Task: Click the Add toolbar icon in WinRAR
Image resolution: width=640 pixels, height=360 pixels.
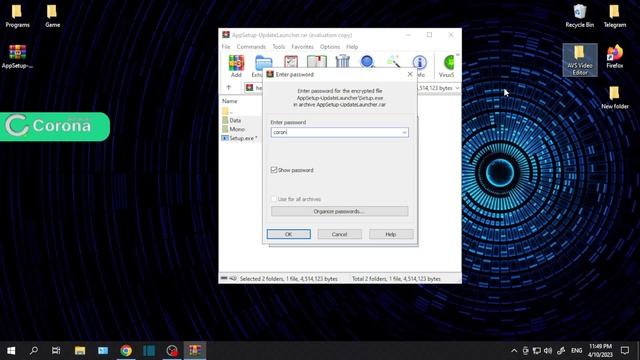Action: point(236,66)
